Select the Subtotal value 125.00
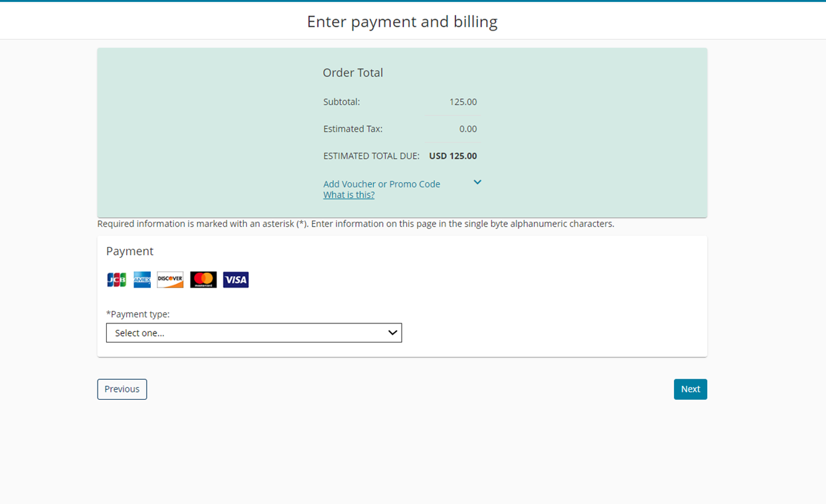The height and width of the screenshot is (504, 826). 463,102
